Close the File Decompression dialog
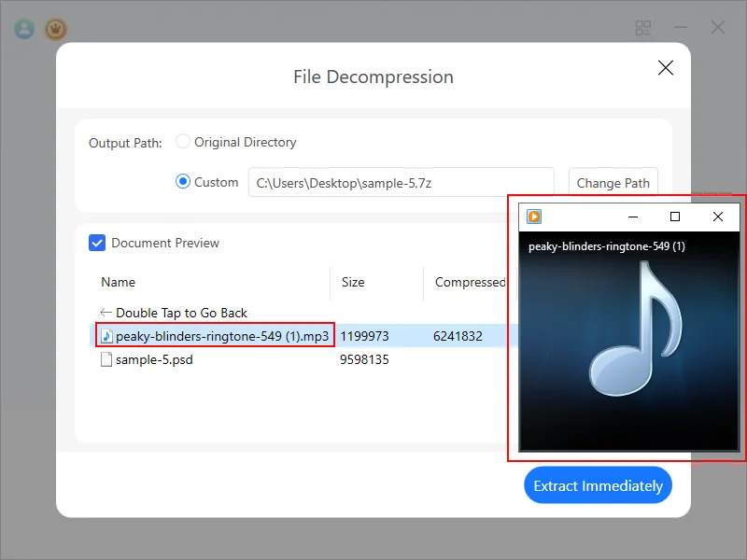747x560 pixels. pos(666,67)
